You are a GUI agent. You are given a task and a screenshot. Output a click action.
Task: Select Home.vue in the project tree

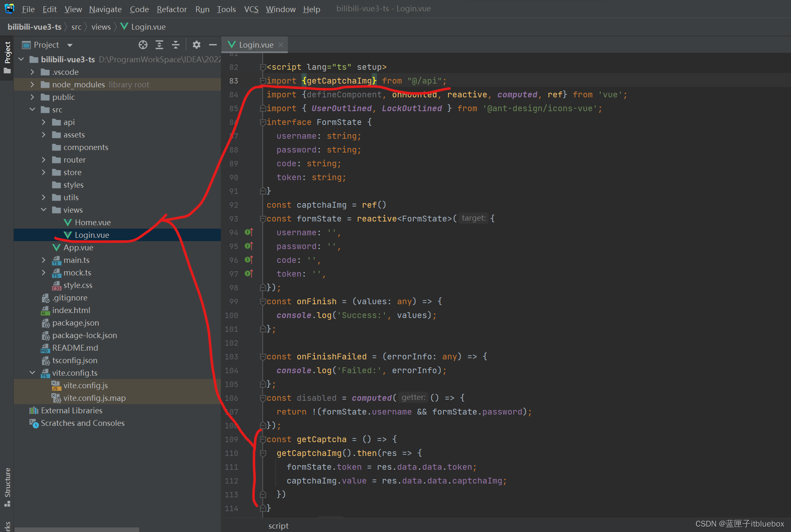pyautogui.click(x=92, y=222)
